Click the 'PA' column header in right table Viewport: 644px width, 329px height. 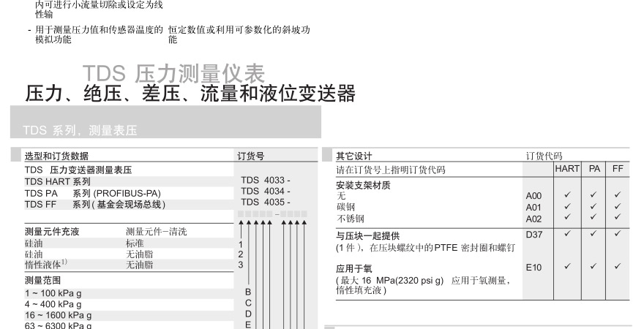(x=594, y=169)
